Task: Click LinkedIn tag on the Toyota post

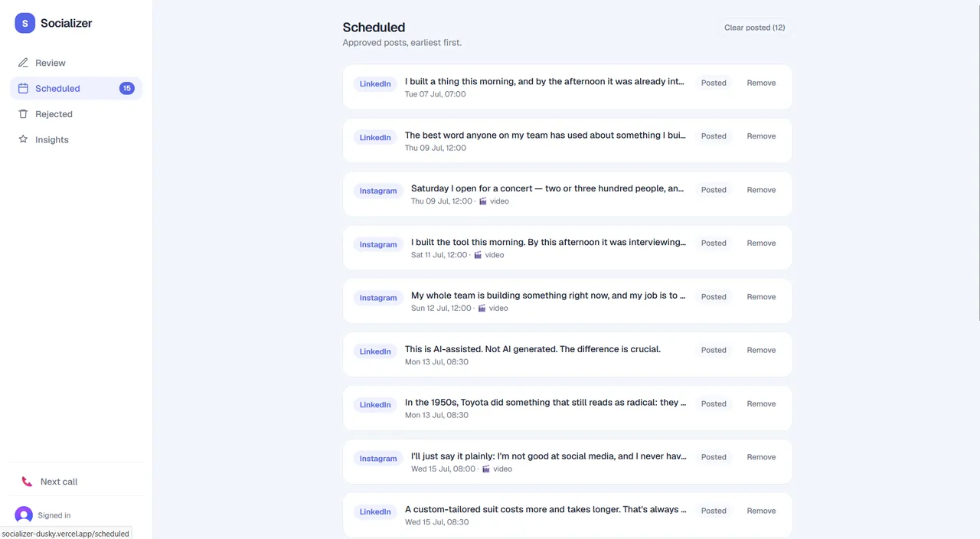Action: 375,405
